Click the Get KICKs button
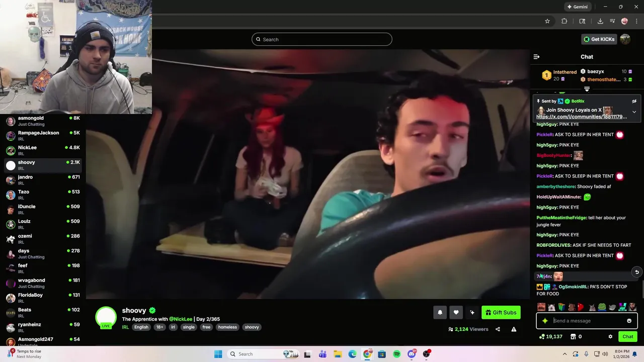 (x=599, y=39)
